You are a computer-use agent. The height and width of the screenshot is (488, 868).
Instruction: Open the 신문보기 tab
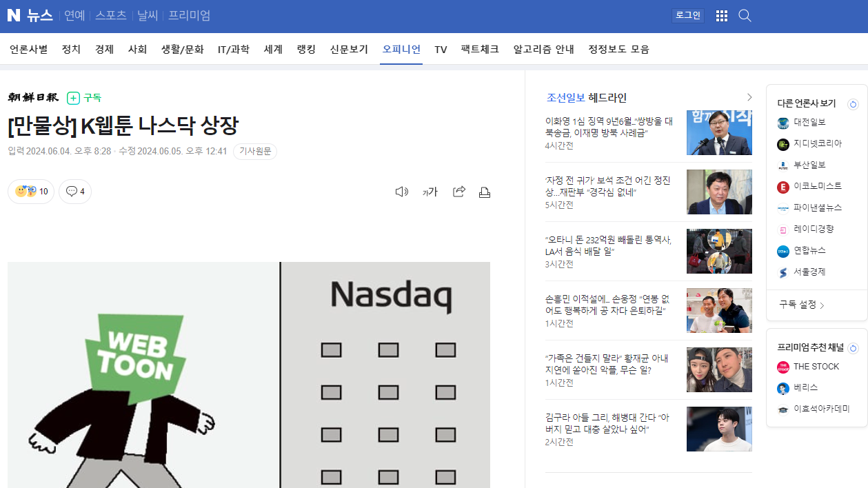coord(349,50)
